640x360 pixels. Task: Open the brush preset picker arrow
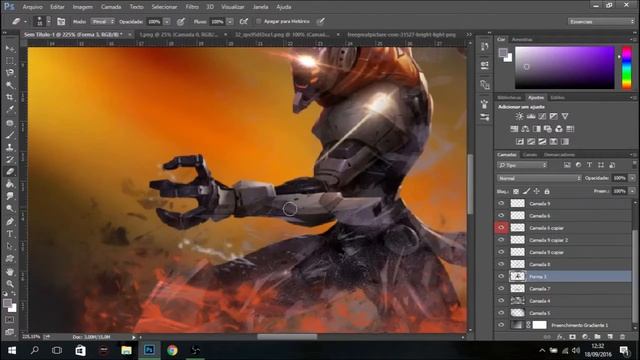[49, 21]
